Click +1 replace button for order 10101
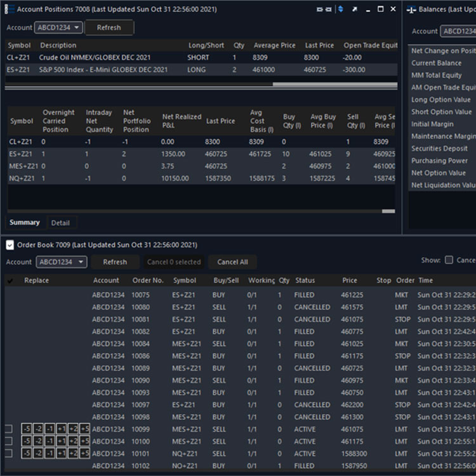The width and height of the screenshot is (476, 476). [x=62, y=453]
